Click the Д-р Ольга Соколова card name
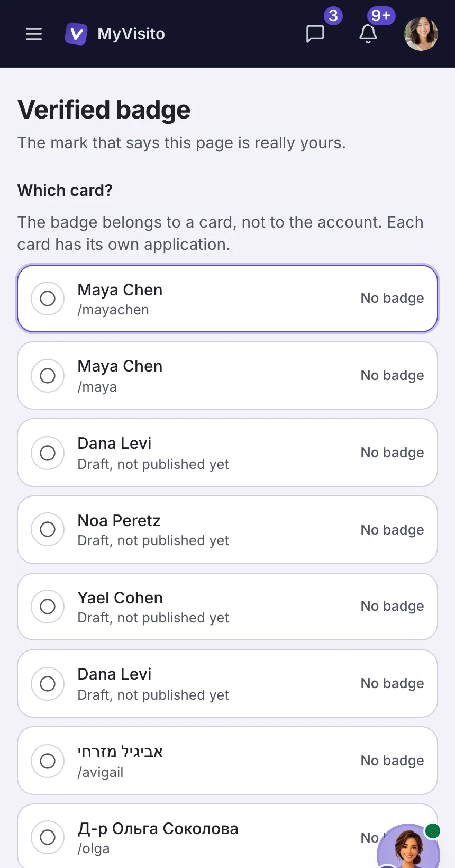 click(158, 828)
